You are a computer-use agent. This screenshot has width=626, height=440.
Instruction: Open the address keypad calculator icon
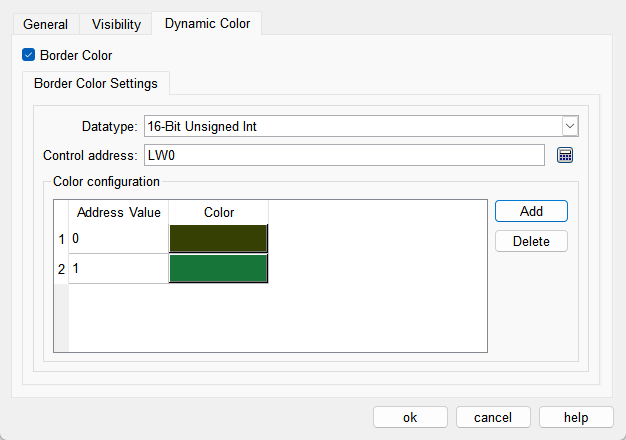click(x=565, y=155)
